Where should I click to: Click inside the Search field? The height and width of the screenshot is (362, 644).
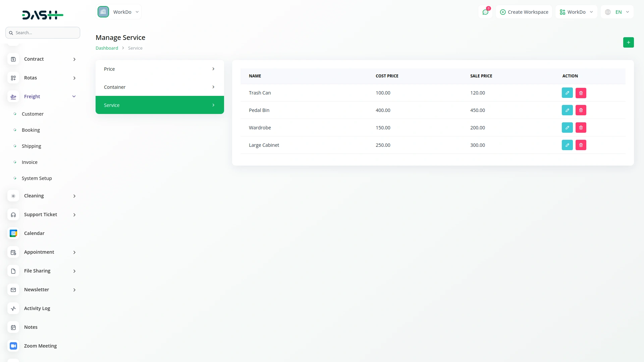click(x=43, y=33)
